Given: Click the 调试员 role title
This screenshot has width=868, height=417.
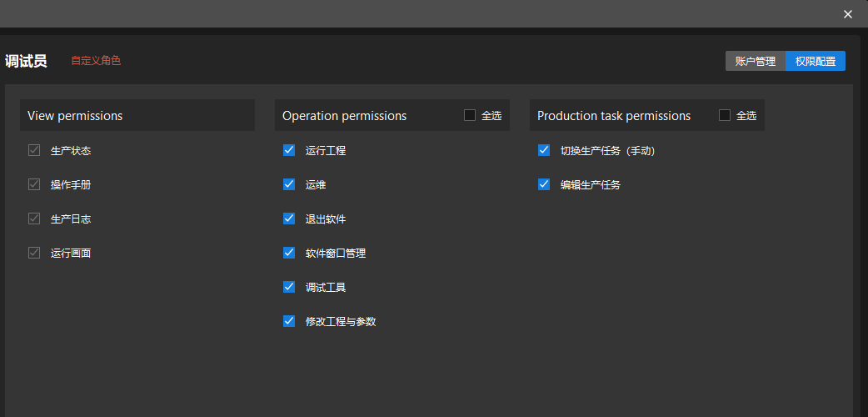Looking at the screenshot, I should coord(26,61).
